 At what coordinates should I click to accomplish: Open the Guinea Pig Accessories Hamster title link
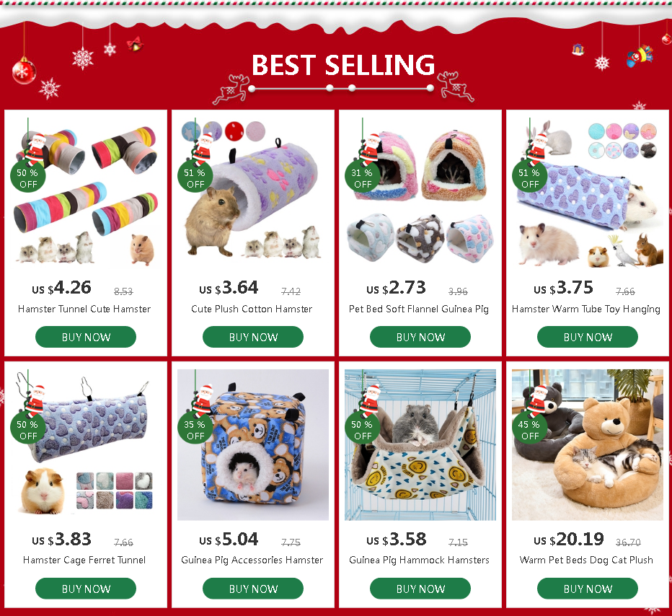click(252, 560)
